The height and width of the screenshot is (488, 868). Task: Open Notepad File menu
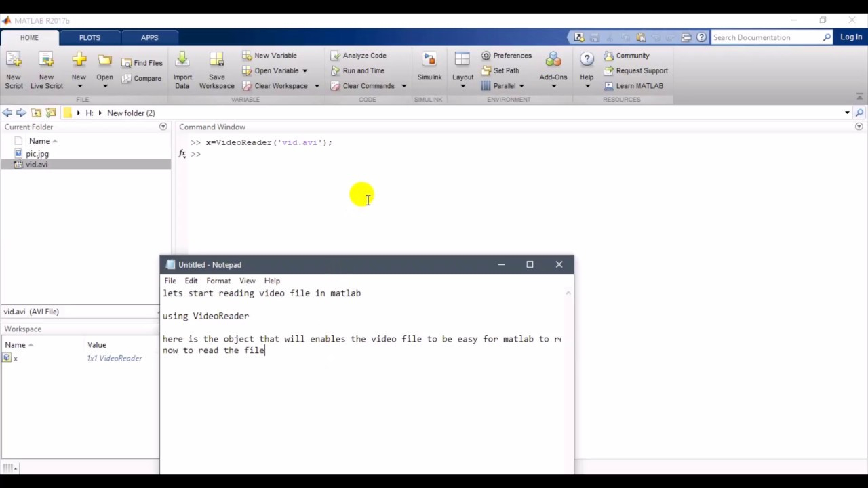click(170, 281)
